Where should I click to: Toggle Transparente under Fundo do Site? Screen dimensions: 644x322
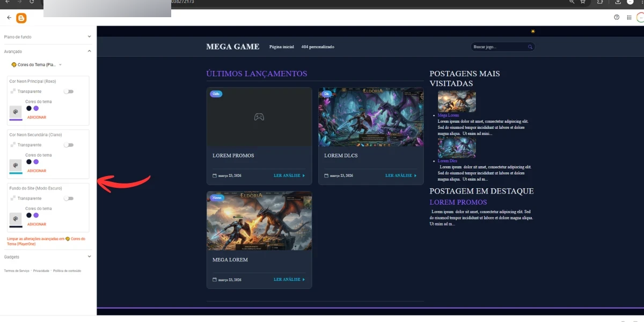coord(69,199)
